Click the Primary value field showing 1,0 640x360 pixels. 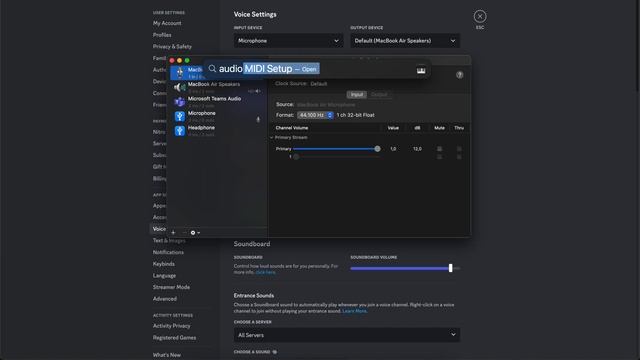(x=393, y=149)
